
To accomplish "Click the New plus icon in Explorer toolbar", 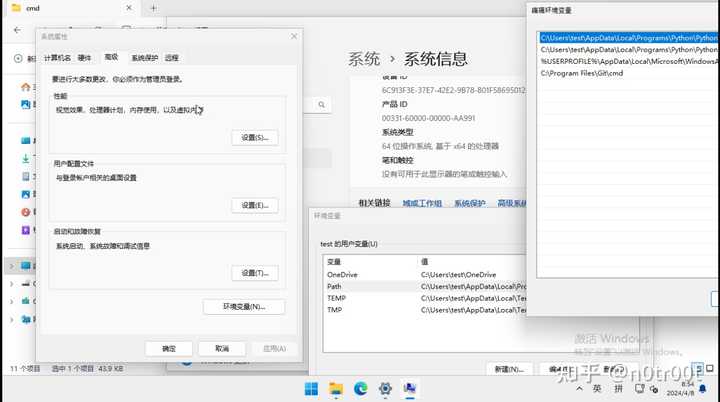I will pyautogui.click(x=18, y=58).
